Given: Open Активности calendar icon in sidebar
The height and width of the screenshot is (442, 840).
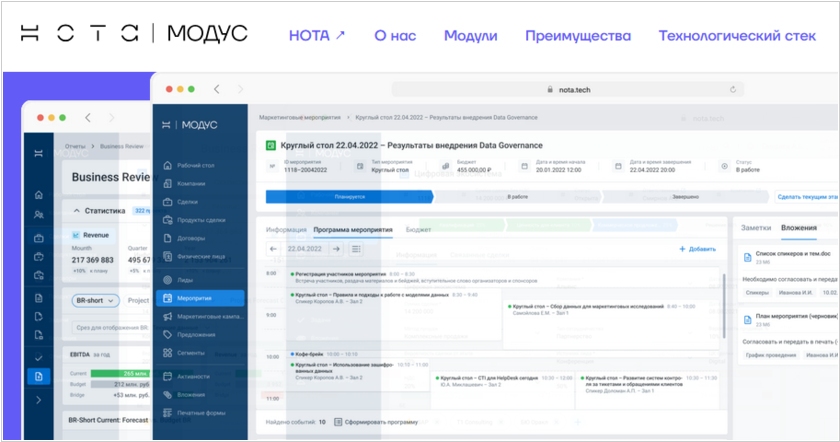Looking at the screenshot, I should 168,376.
